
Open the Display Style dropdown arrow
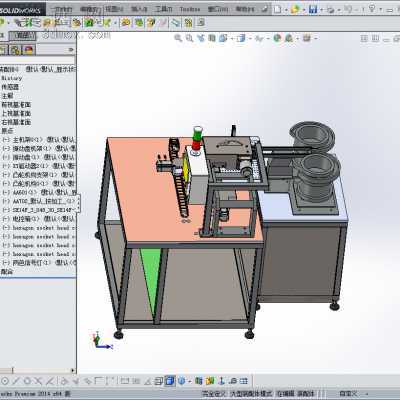pos(250,39)
